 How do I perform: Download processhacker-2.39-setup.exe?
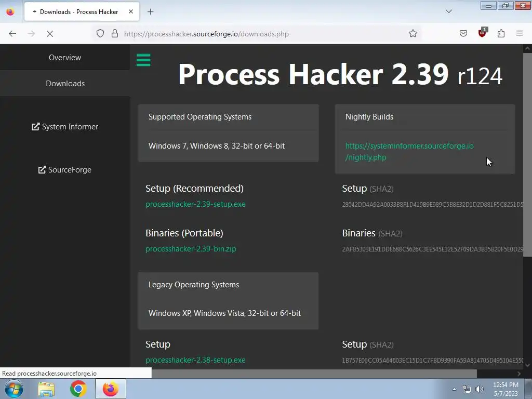tap(195, 204)
